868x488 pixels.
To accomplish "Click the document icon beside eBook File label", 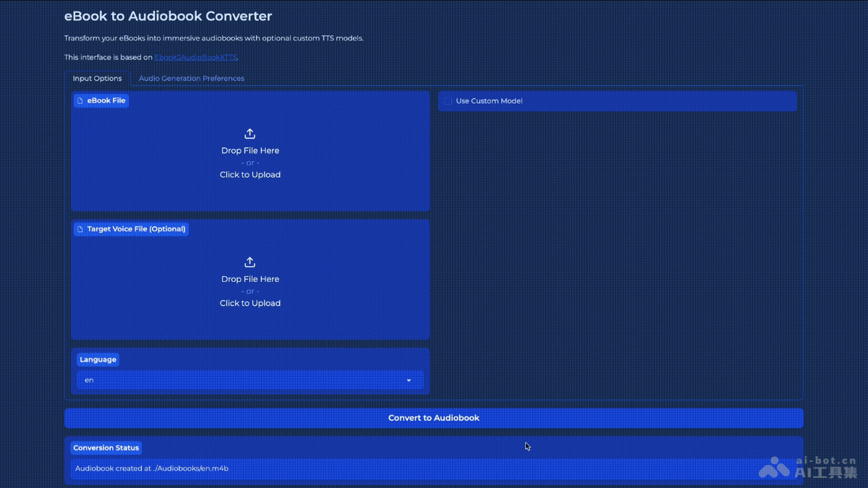I will 80,101.
